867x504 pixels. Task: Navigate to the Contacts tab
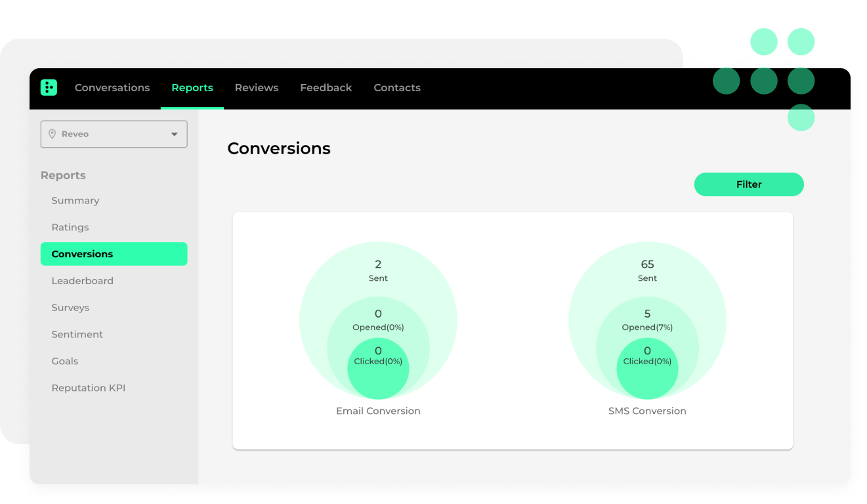coord(397,87)
